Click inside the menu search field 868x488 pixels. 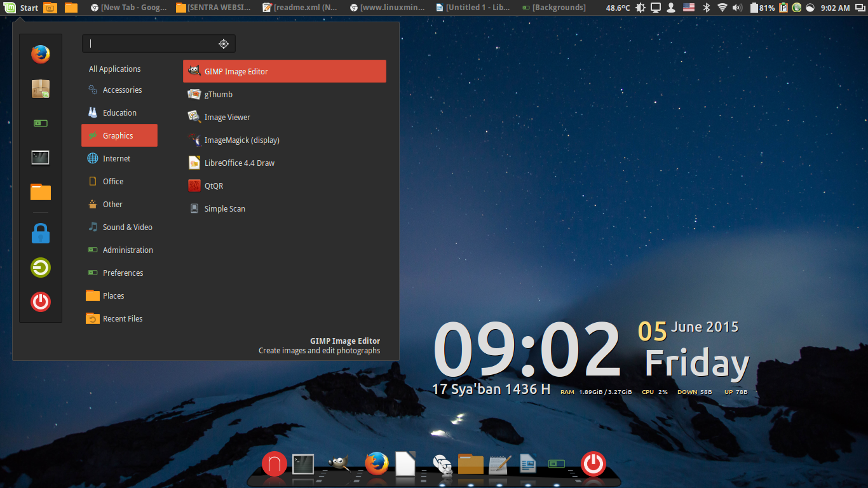[153, 43]
